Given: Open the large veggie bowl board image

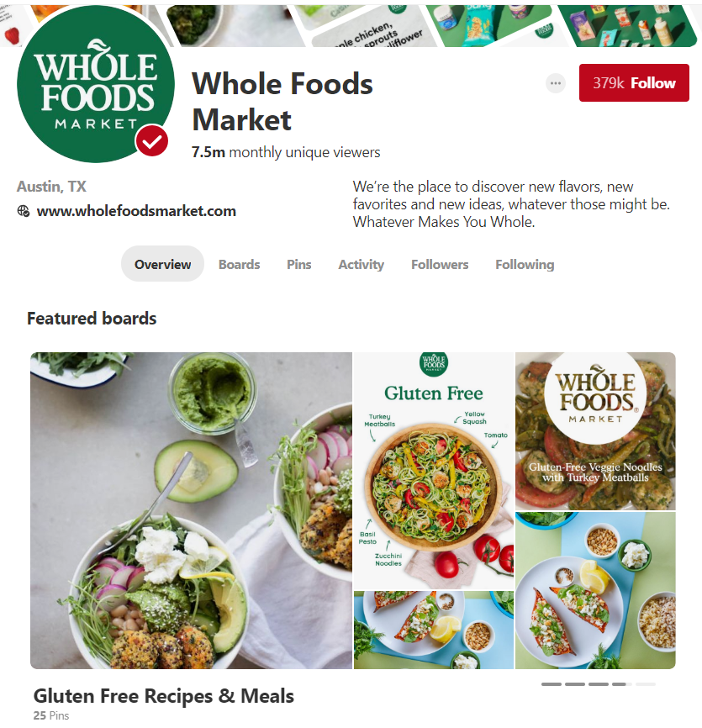Looking at the screenshot, I should 192,510.
